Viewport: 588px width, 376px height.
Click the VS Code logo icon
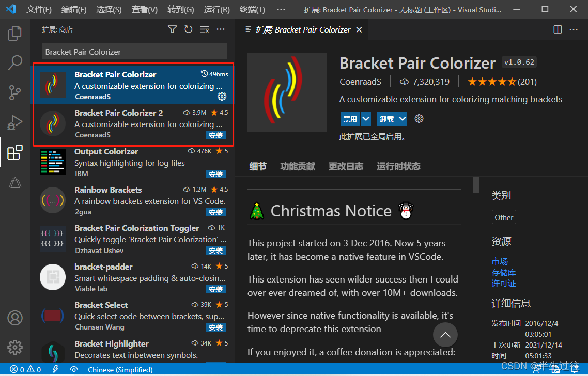pyautogui.click(x=11, y=9)
